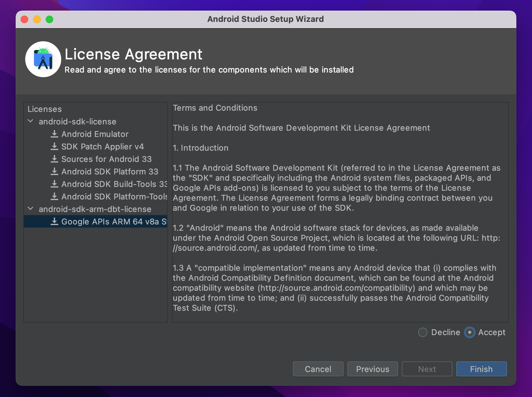Click the Android SDK Platform-Tools download icon

click(54, 196)
